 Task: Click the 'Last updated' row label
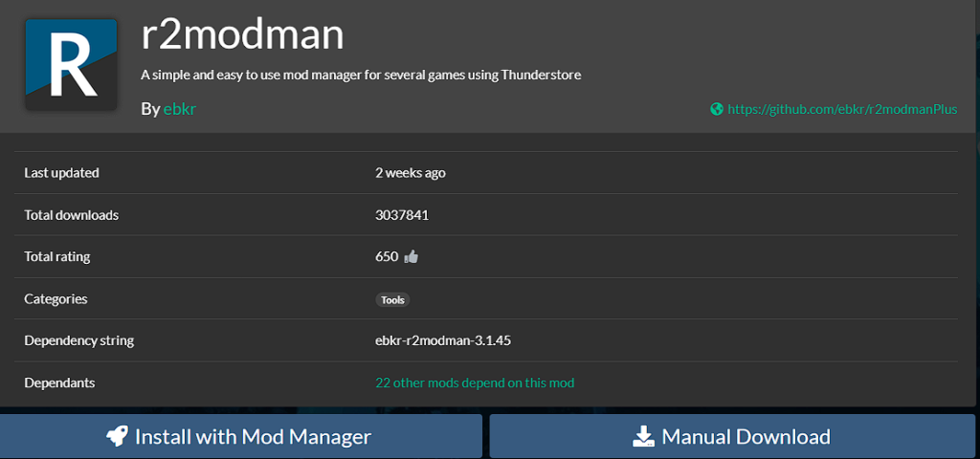[61, 173]
